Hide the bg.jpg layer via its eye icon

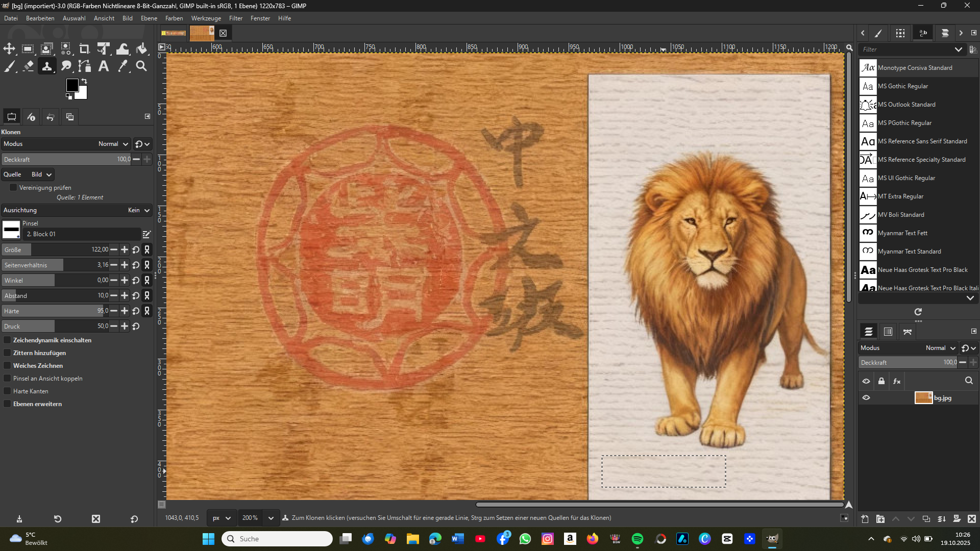point(866,398)
